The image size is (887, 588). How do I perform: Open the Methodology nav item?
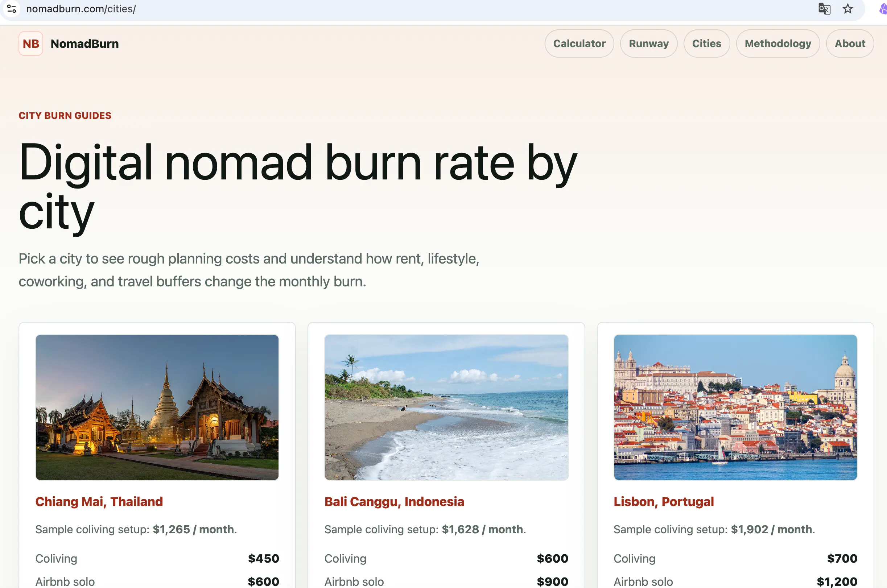pos(778,44)
